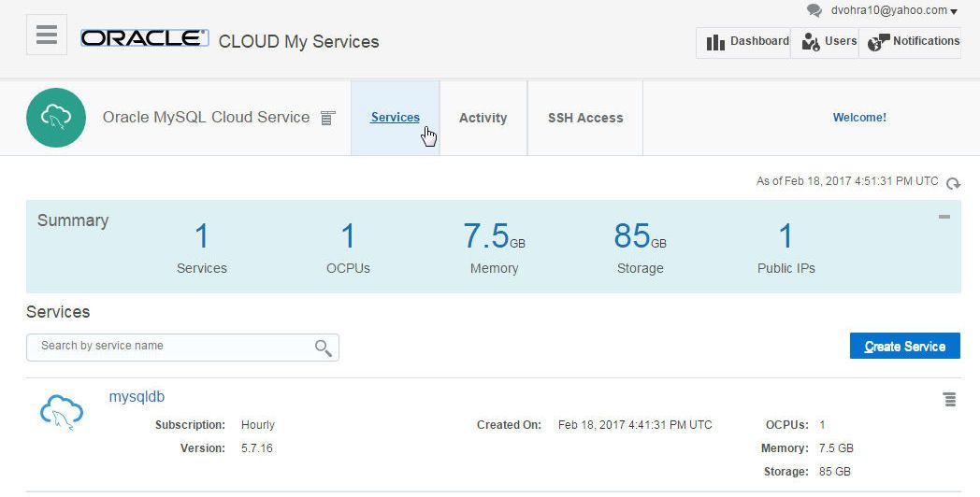Click the Oracle logo
The width and height of the screenshot is (980, 497).
pyautogui.click(x=144, y=38)
